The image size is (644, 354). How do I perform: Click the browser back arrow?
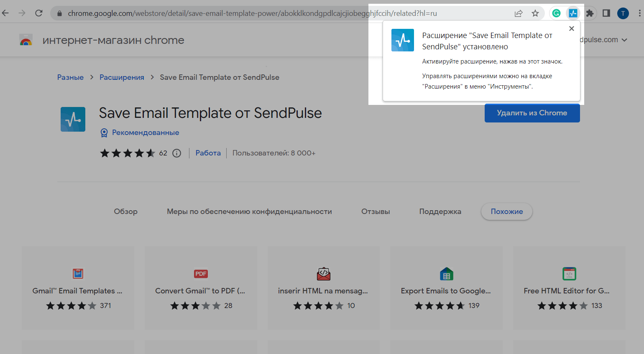pos(5,13)
